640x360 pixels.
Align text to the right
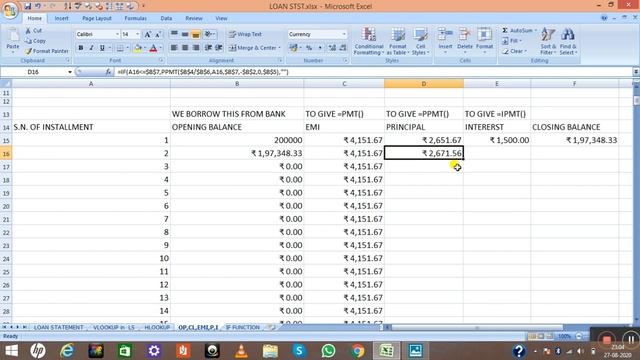[x=196, y=48]
